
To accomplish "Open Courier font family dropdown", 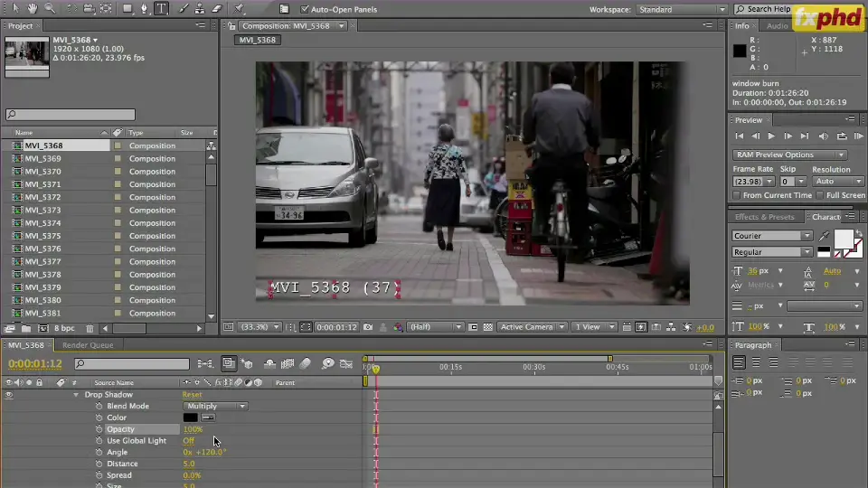I will click(772, 236).
